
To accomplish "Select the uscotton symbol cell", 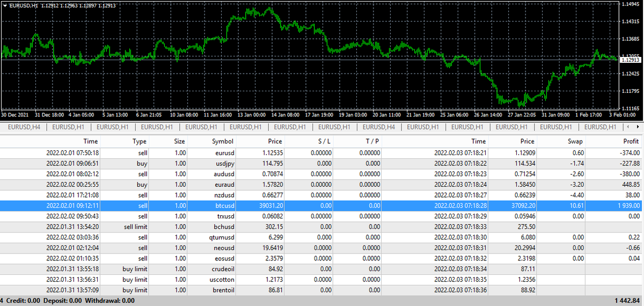I will [x=222, y=279].
